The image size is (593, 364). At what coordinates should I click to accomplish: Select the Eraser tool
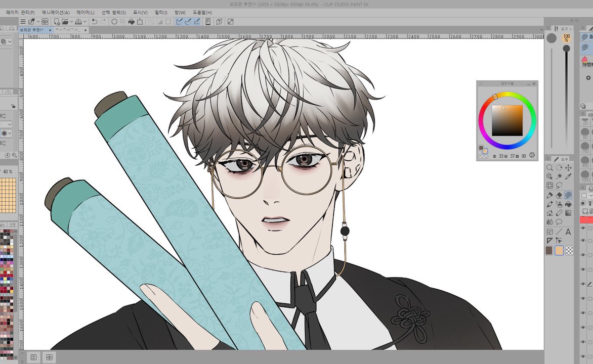[x=560, y=196]
